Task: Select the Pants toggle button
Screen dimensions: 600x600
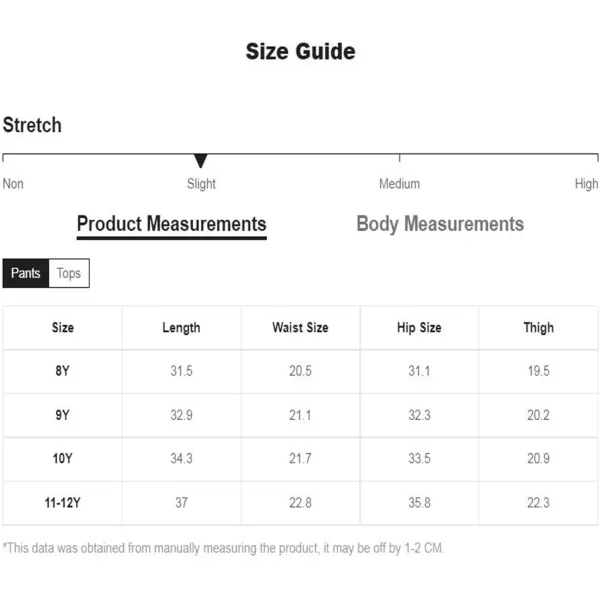Action: 26,273
